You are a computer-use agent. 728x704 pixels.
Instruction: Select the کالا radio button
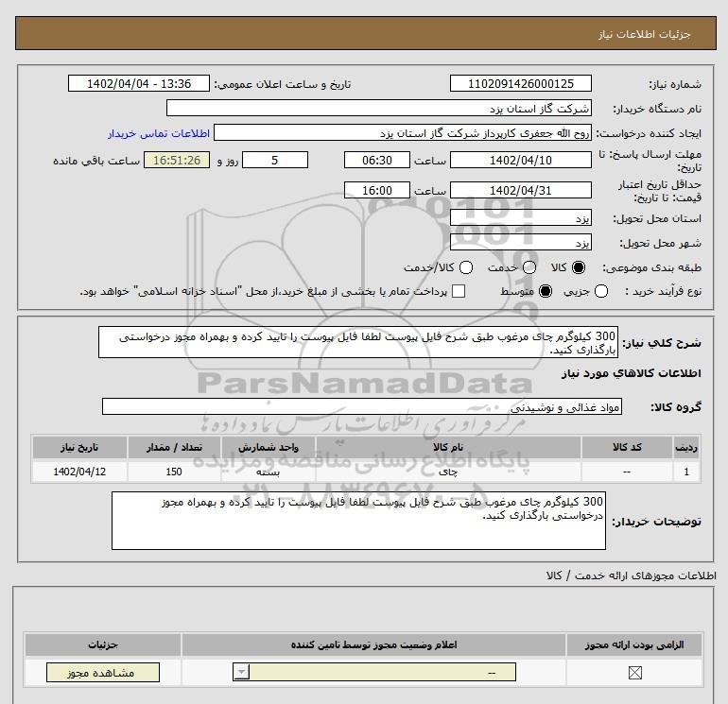(x=579, y=267)
